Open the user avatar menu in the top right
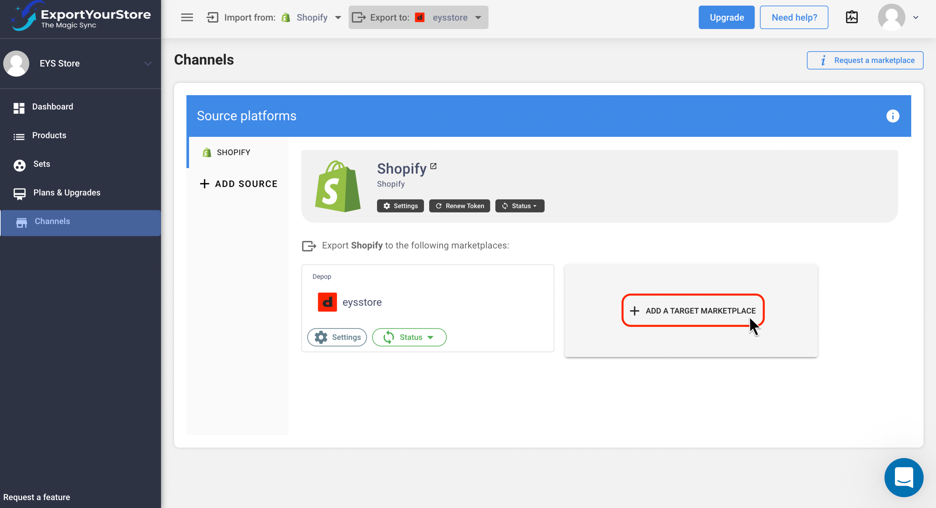Screen dimensions: 936x508 891,17
